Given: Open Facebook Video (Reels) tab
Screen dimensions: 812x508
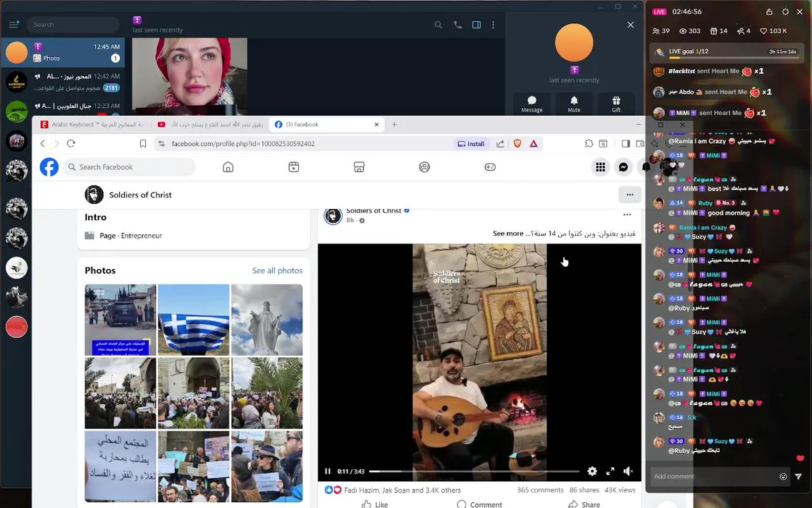Looking at the screenshot, I should 294,167.
